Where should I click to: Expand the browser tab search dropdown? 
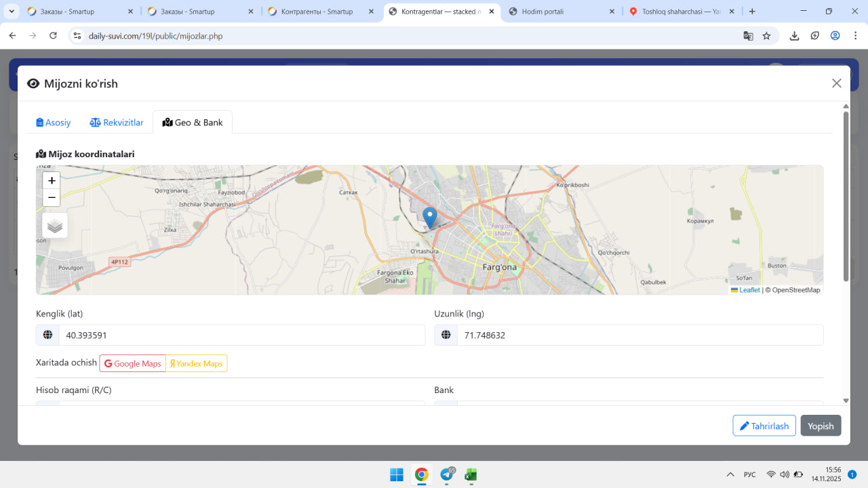12,12
